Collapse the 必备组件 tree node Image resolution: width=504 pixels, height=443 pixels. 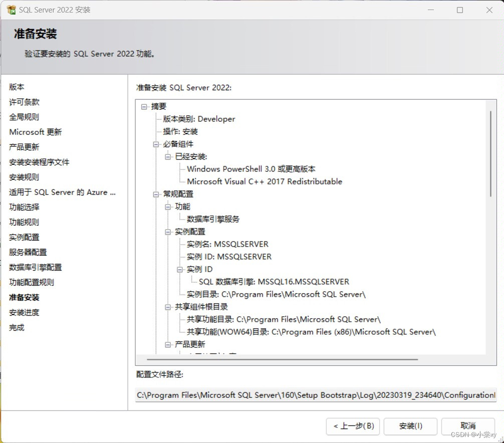coord(156,144)
